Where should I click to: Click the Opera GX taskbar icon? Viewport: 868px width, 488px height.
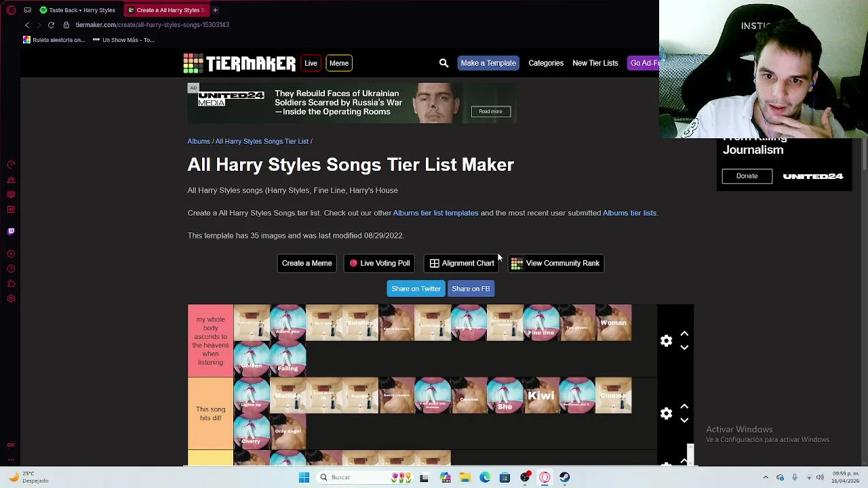click(545, 478)
